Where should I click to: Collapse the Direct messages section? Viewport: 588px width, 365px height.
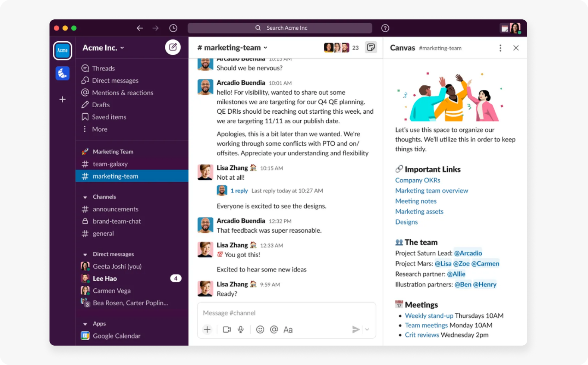85,254
